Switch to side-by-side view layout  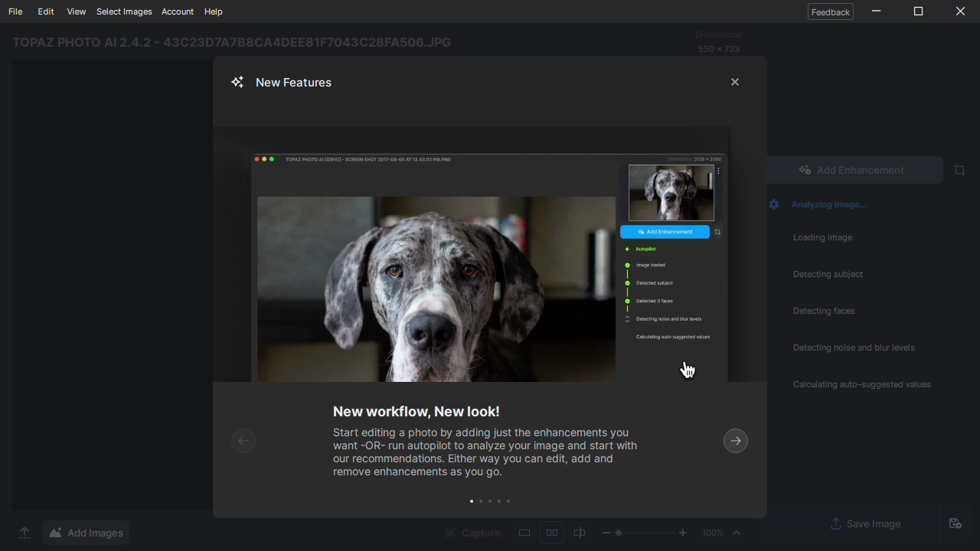(x=551, y=533)
